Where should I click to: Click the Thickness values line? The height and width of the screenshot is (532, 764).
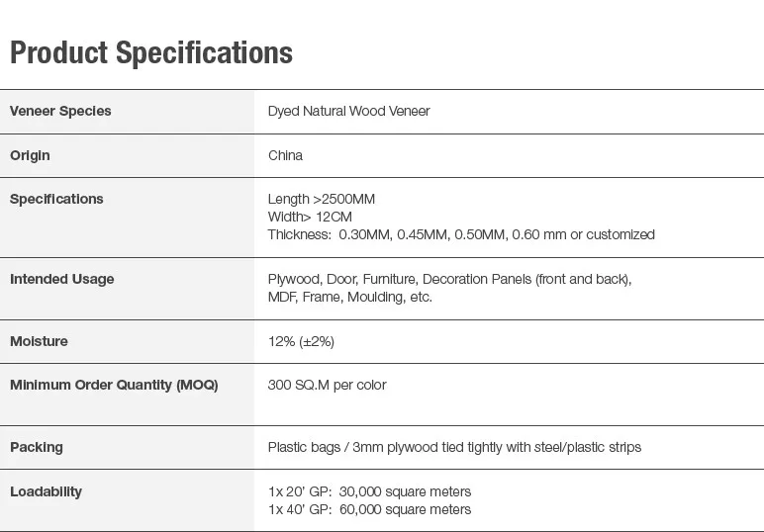461,234
